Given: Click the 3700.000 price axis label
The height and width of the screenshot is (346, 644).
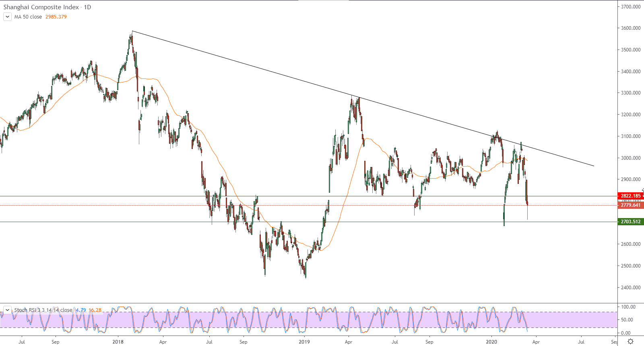Looking at the screenshot, I should click(x=631, y=7).
